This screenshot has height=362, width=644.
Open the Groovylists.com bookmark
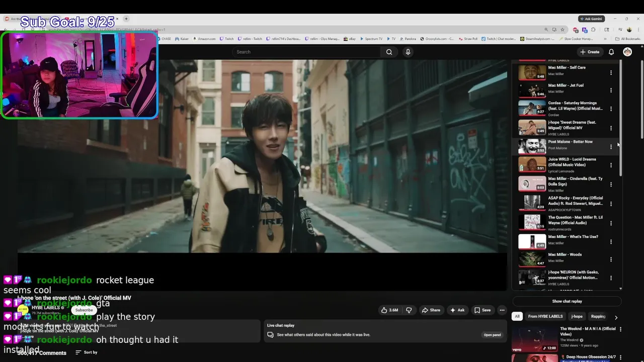[437, 39]
